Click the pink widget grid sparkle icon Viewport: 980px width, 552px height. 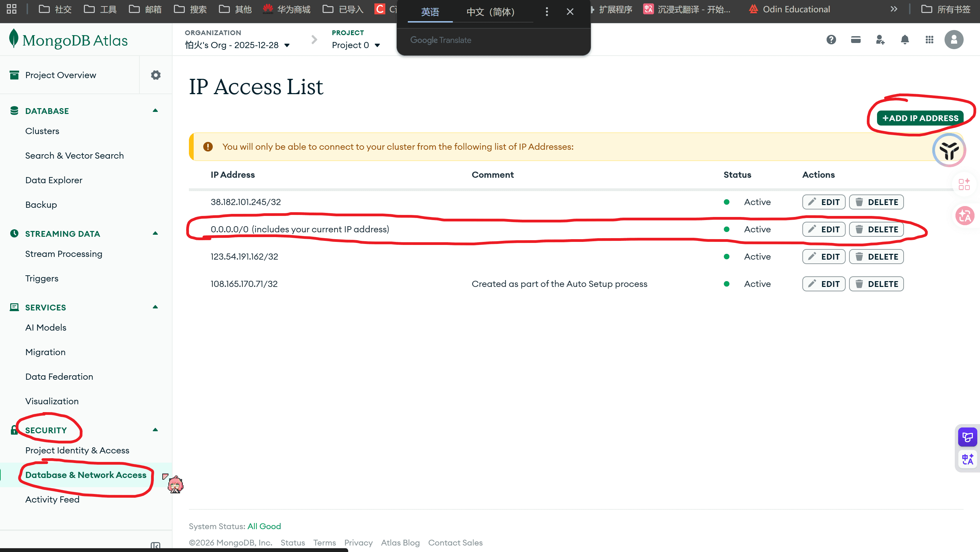pyautogui.click(x=964, y=184)
